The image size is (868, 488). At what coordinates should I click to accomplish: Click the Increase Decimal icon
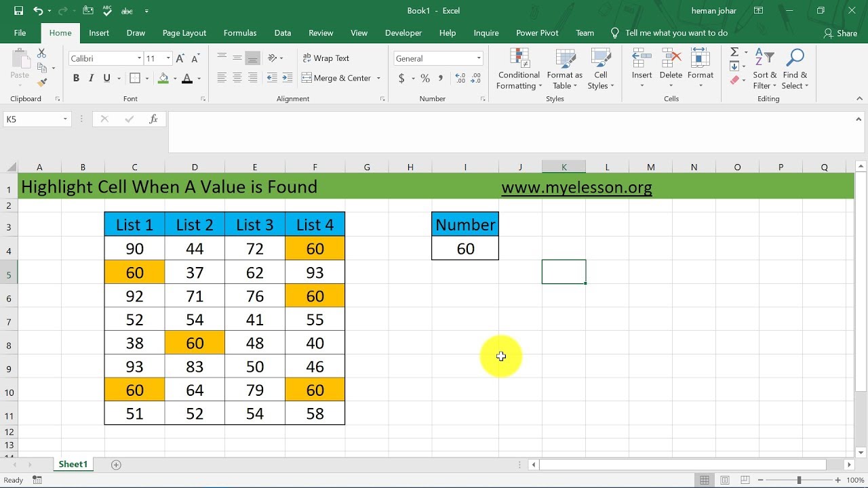(460, 79)
